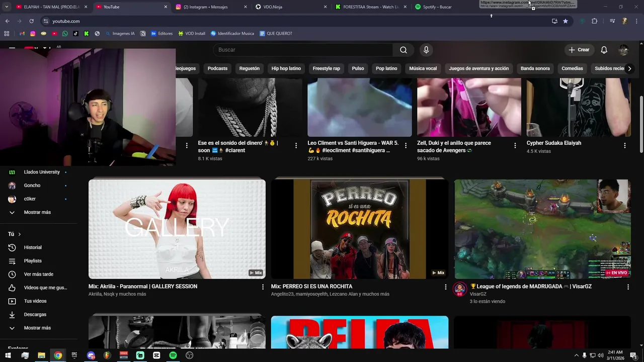Click the YouTube search magnifier button
Screen dimensions: 644x362
tap(403, 50)
